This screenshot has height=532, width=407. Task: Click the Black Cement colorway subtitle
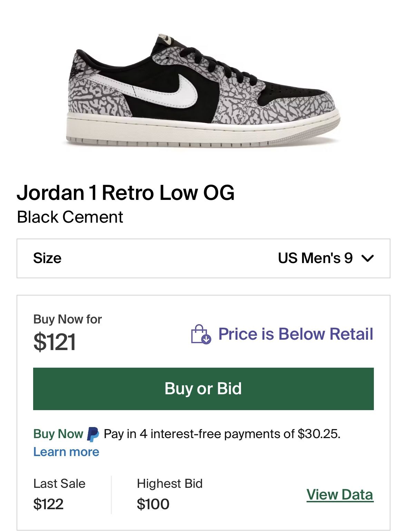70,217
